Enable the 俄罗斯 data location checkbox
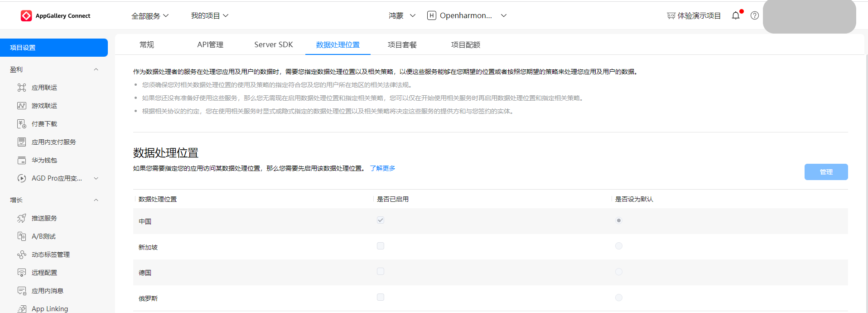 click(x=381, y=297)
